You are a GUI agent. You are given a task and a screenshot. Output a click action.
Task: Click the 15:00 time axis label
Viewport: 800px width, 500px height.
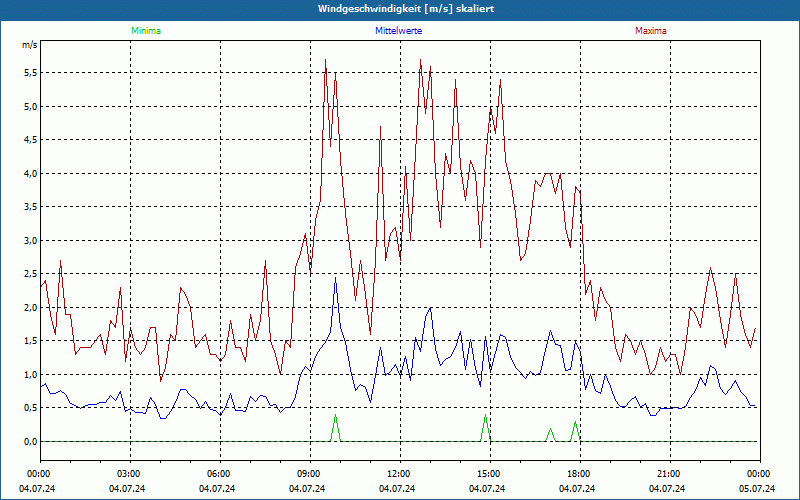[490, 474]
